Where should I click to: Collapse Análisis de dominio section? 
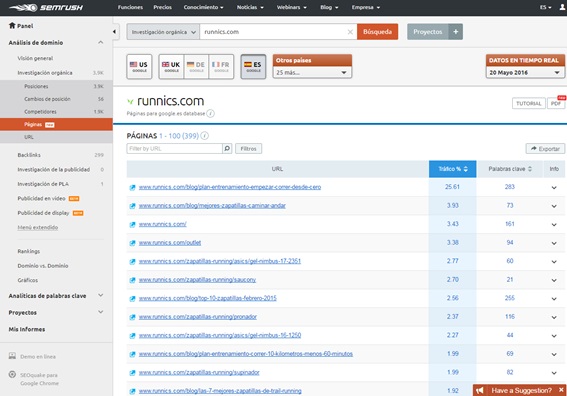pyautogui.click(x=101, y=43)
